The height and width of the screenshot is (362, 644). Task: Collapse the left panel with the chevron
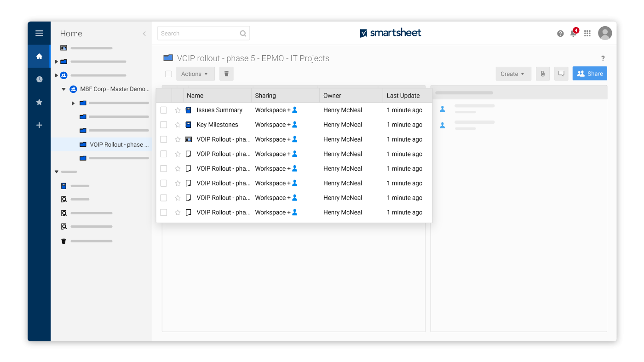coord(144,33)
